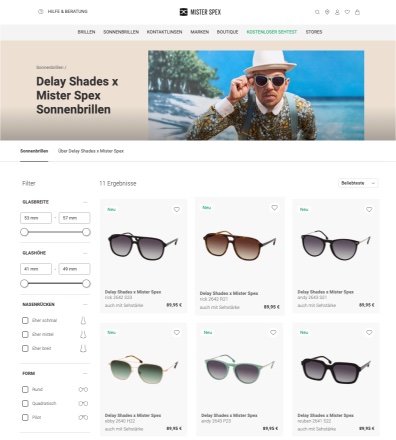This screenshot has height=440, width=396.
Task: Collapse Glasbreite filter section
Action: pos(85,202)
